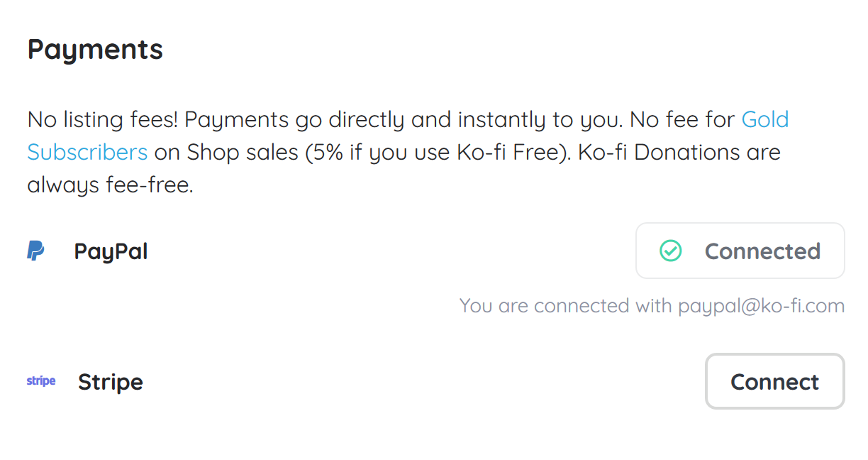Image resolution: width=868 pixels, height=460 pixels.
Task: Click the "always fee-free." line
Action: point(110,185)
